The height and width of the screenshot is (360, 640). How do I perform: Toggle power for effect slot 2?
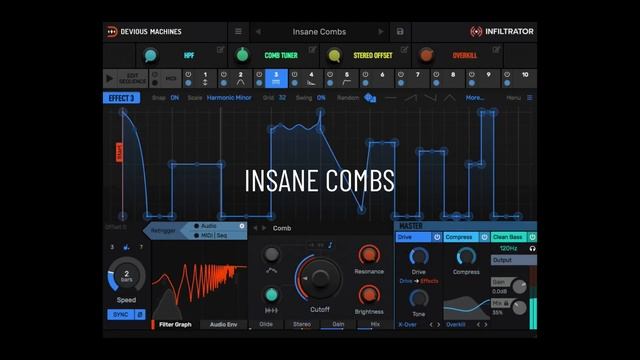[x=224, y=75]
